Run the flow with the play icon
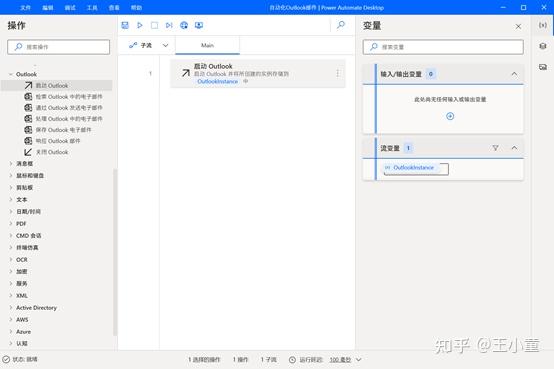This screenshot has width=554, height=369. pyautogui.click(x=140, y=25)
